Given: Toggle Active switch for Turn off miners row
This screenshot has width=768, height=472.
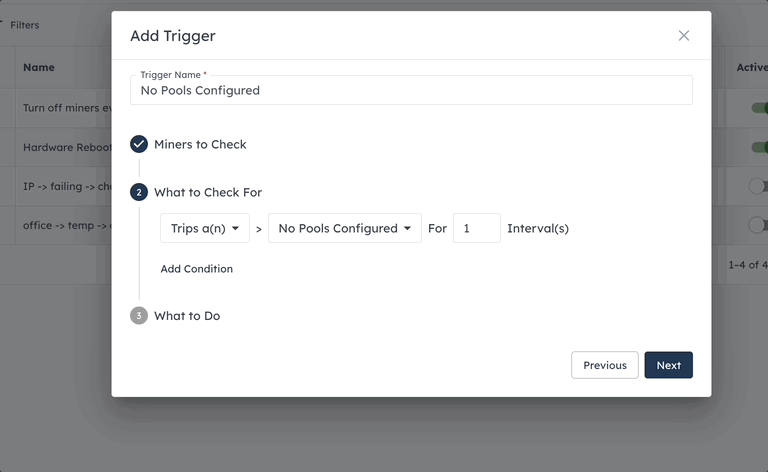Looking at the screenshot, I should click(x=760, y=108).
